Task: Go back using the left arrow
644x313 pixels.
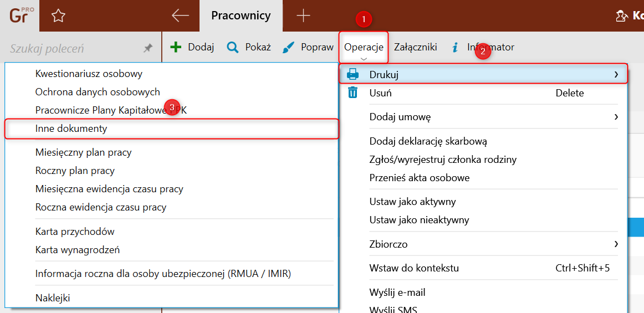Action: tap(180, 16)
